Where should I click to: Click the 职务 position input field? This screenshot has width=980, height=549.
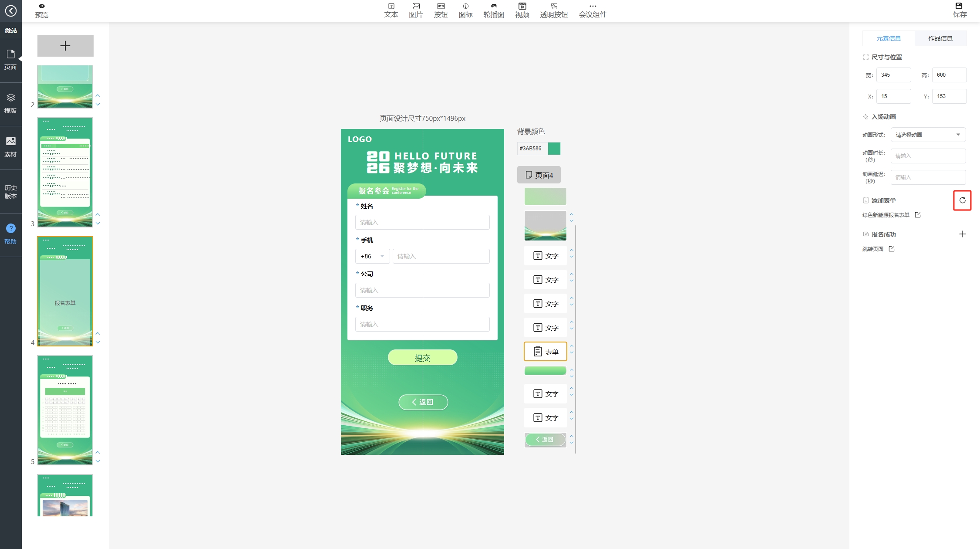(422, 324)
